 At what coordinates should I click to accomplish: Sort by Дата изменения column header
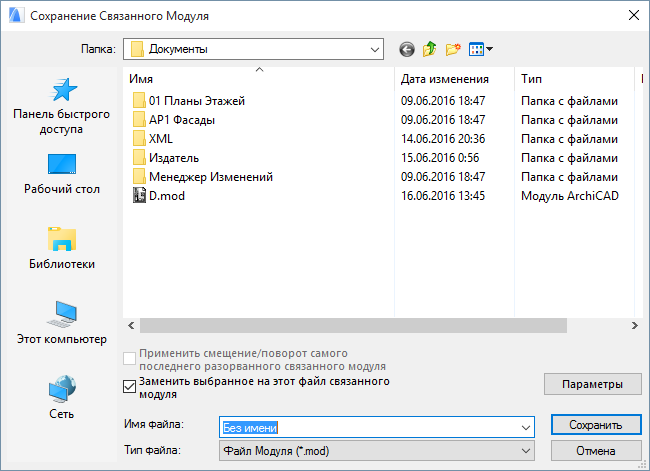coord(444,78)
